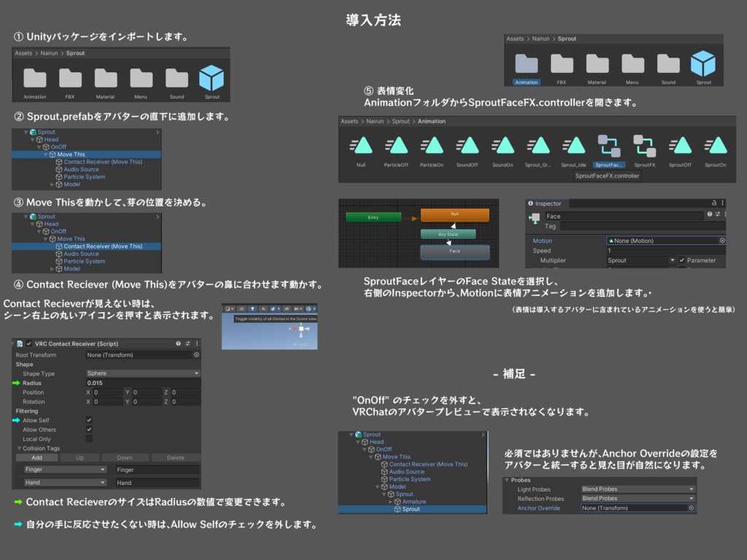The height and width of the screenshot is (560, 747).
Task: Open presets for VRC Contact Receiver component
Action: tap(187, 343)
